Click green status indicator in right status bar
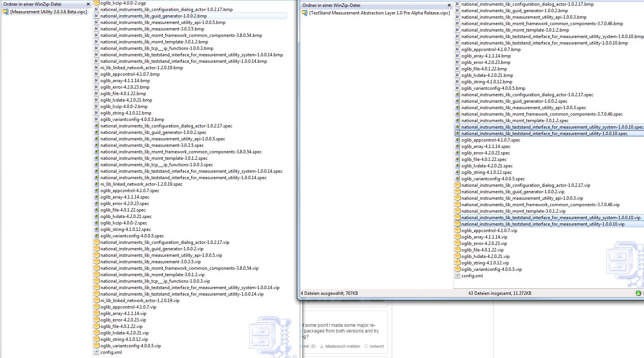The image size is (644, 358). point(638,293)
